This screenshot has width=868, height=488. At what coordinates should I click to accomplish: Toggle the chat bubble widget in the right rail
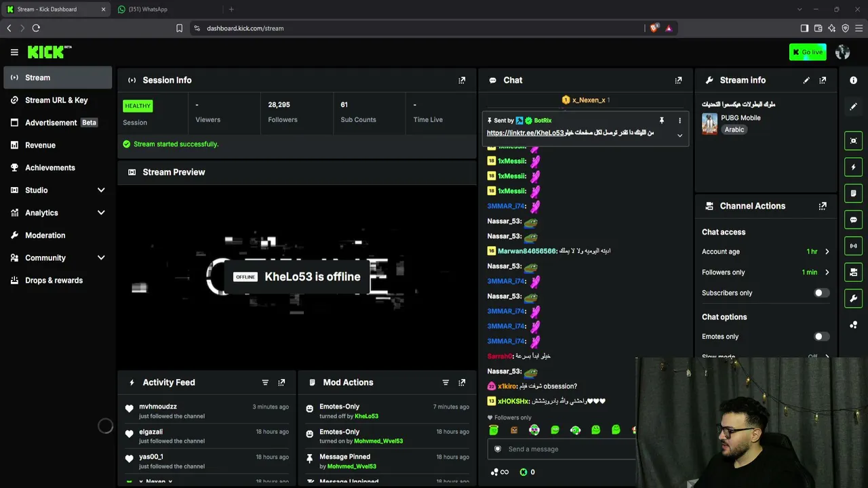pyautogui.click(x=853, y=220)
